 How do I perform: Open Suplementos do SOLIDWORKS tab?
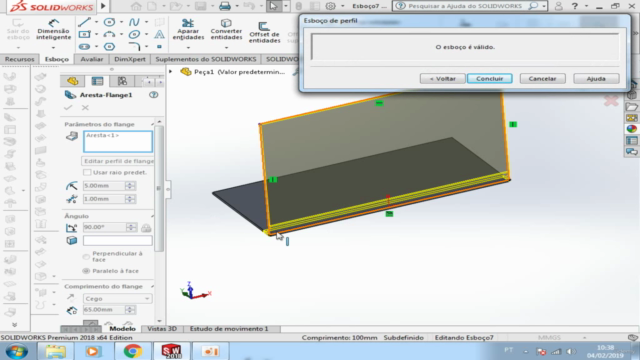point(206,59)
